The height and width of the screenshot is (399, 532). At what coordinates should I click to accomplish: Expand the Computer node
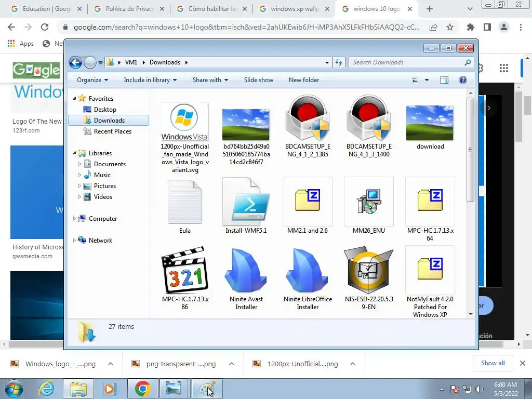pos(74,219)
